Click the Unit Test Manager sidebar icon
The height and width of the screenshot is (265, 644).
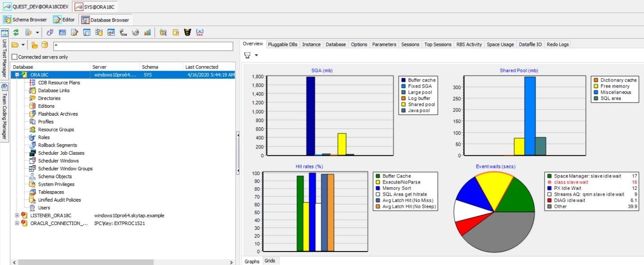coord(5,34)
